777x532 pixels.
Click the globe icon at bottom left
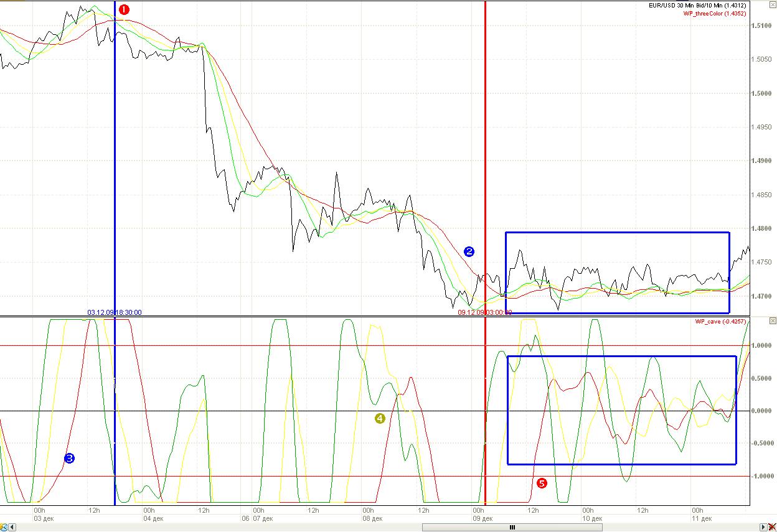click(x=4, y=527)
